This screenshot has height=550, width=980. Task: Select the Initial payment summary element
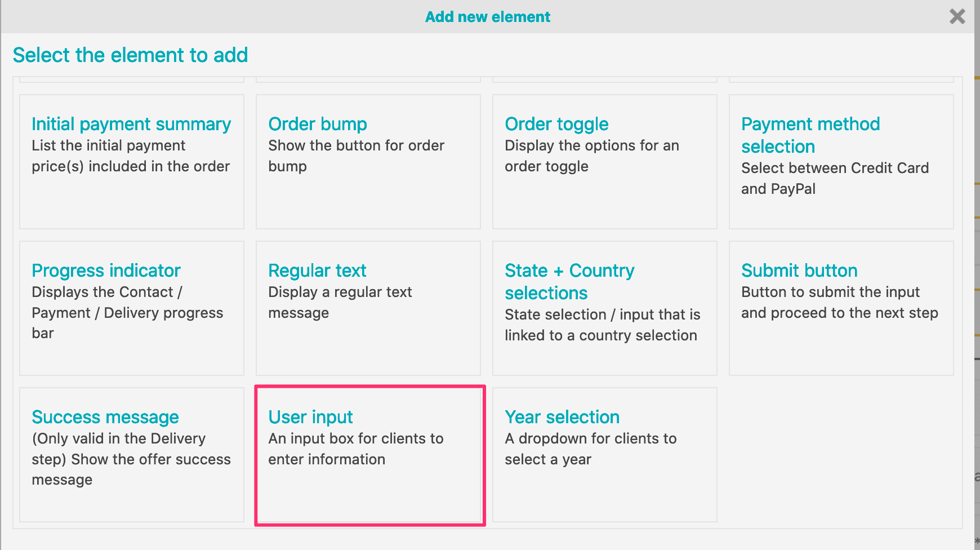(x=131, y=162)
